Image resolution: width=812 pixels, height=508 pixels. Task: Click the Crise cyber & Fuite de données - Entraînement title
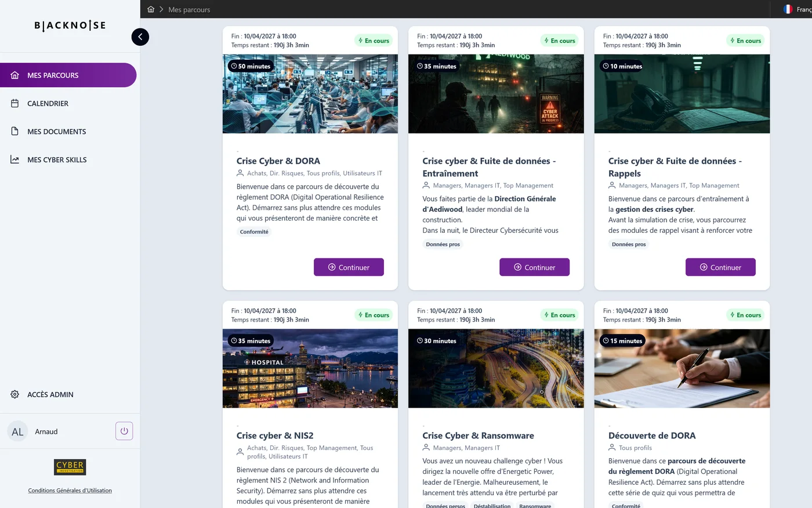tap(489, 167)
